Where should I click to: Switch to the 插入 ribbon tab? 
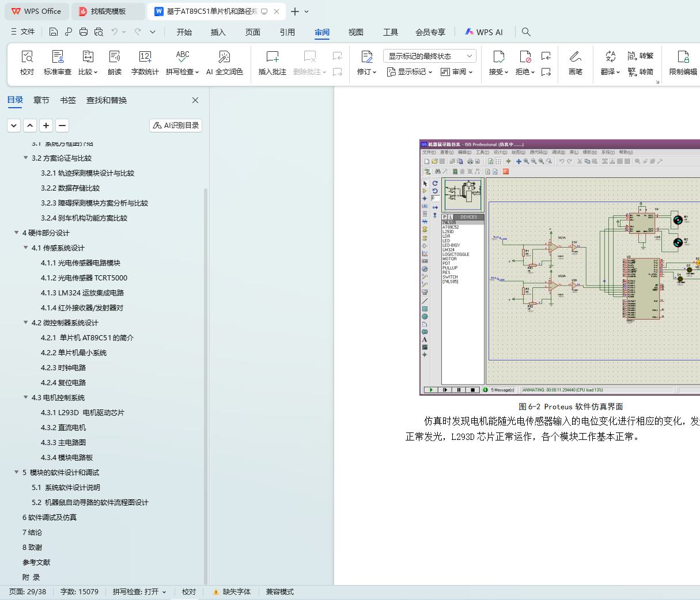coord(218,32)
